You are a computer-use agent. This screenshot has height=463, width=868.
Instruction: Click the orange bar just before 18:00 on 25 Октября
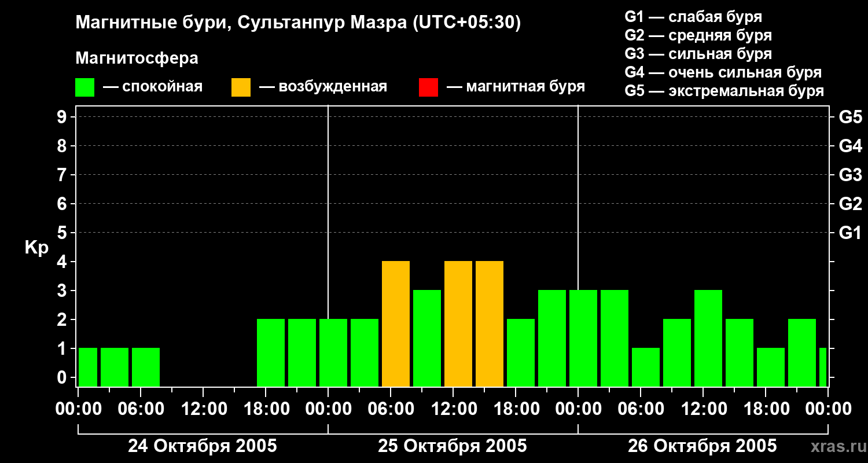490,324
